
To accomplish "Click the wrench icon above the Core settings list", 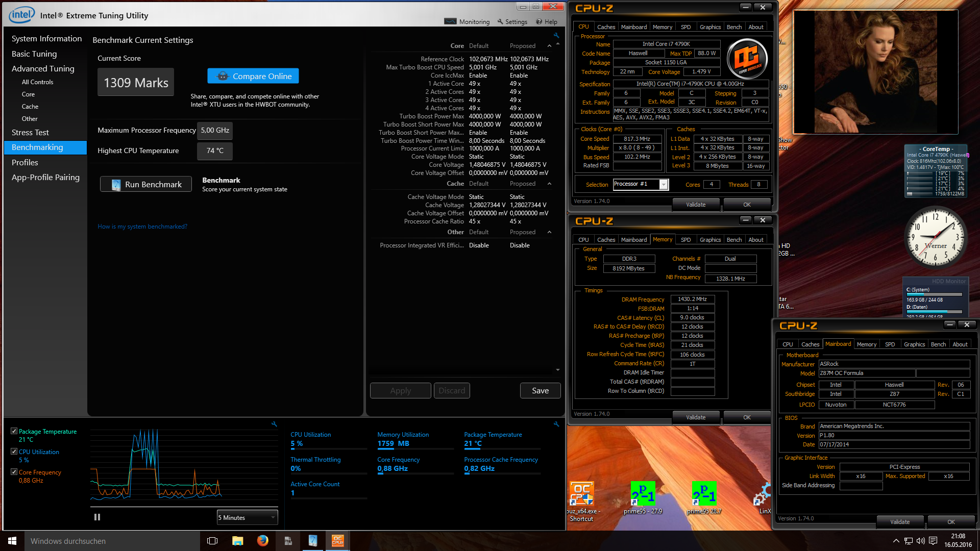I will coord(556,35).
